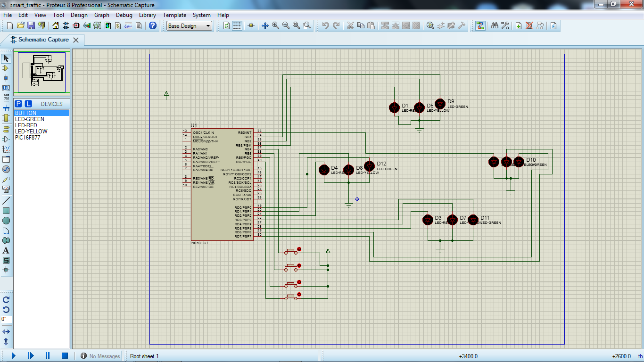Click the schematic overview thumbnail
Image resolution: width=644 pixels, height=362 pixels.
(42, 72)
